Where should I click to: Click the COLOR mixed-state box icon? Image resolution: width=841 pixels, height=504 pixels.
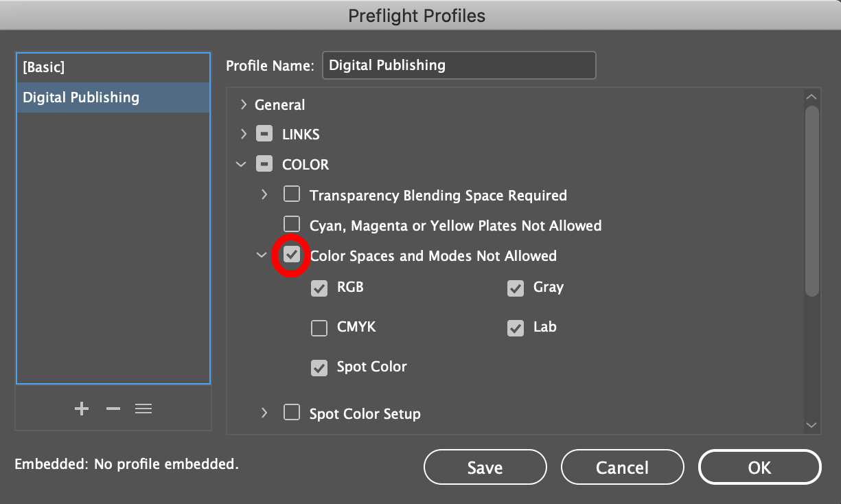264,164
